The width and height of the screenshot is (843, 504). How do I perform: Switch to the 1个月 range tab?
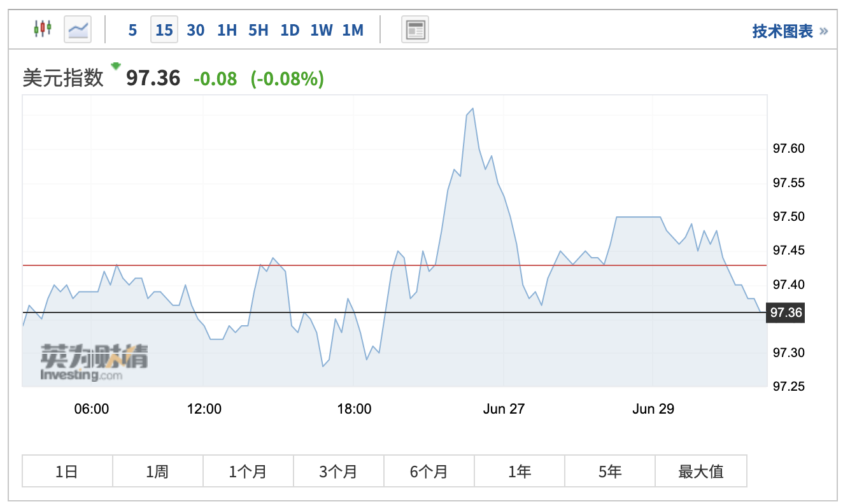click(248, 471)
